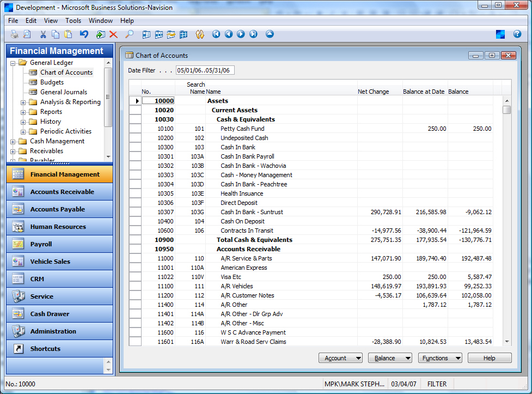
Task: Open the Service module
Action: 59,296
